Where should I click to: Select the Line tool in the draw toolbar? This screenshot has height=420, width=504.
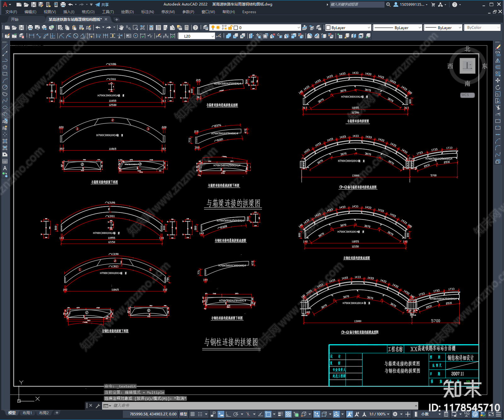coord(5,47)
